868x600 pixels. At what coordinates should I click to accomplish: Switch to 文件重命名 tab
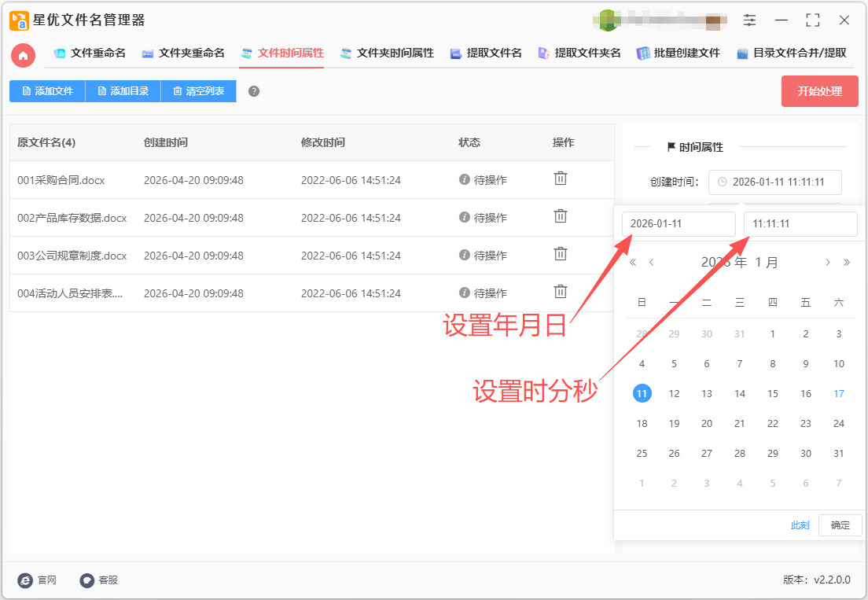90,53
